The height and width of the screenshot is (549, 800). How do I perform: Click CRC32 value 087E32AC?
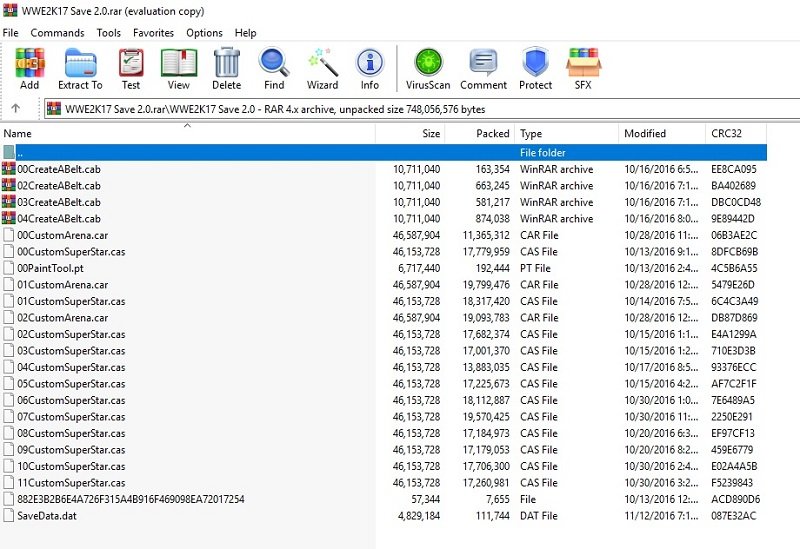coord(733,515)
